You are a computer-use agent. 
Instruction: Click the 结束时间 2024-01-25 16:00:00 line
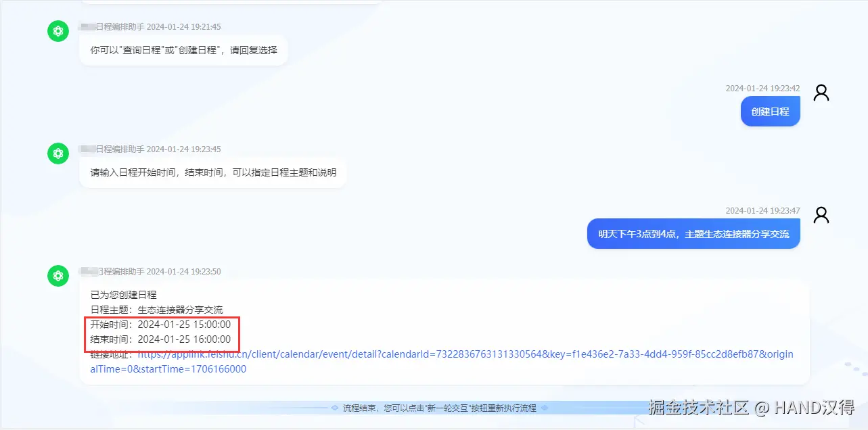click(160, 339)
